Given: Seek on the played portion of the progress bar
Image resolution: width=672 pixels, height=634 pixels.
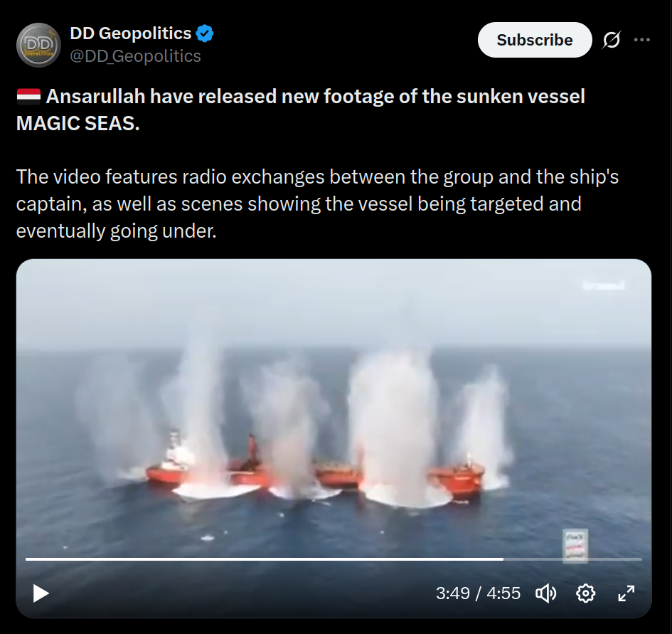Looking at the screenshot, I should pos(264,559).
